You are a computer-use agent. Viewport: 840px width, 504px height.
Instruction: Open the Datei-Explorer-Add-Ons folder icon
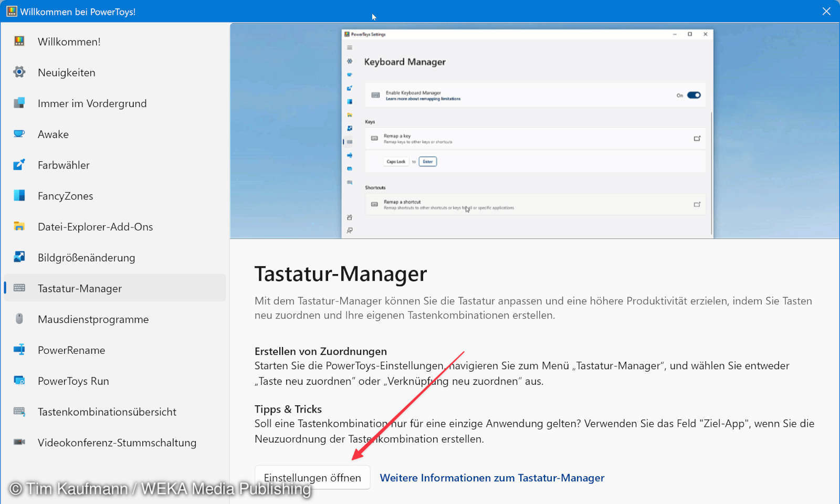coord(19,227)
